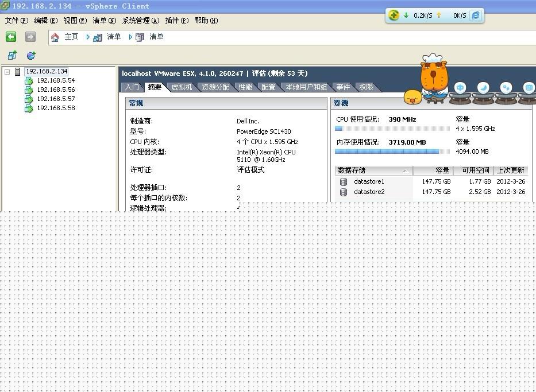Click the gray forward navigation arrow
The height and width of the screenshot is (392, 536).
tap(30, 37)
